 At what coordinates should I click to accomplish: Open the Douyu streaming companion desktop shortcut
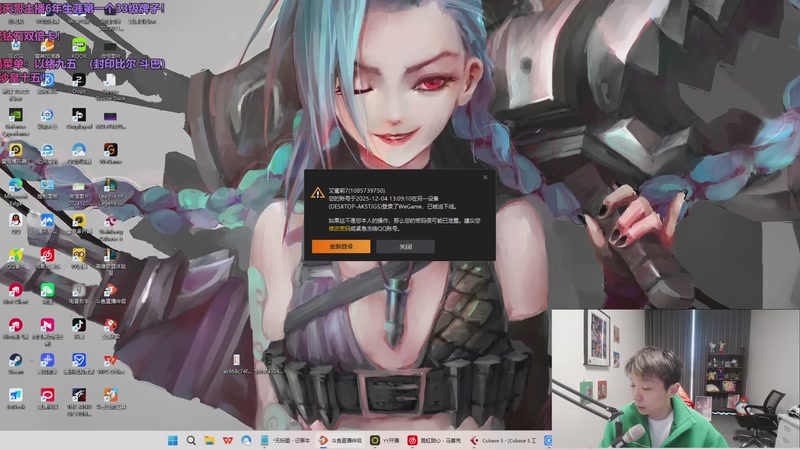click(110, 292)
